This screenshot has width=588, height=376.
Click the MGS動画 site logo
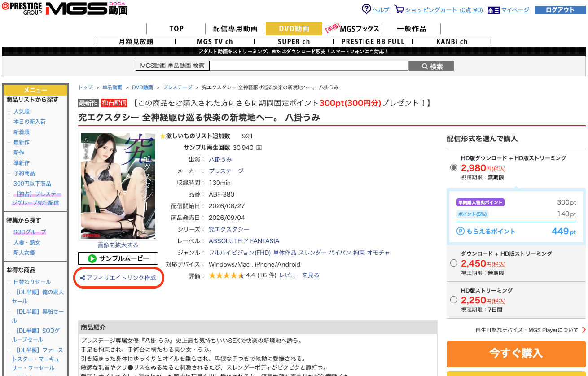(x=86, y=9)
